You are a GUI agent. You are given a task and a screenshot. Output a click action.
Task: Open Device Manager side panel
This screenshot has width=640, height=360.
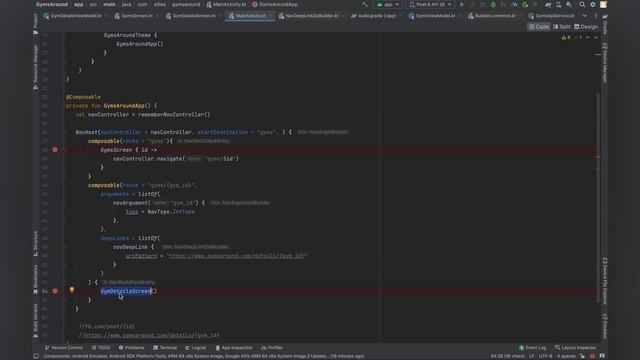click(x=604, y=63)
